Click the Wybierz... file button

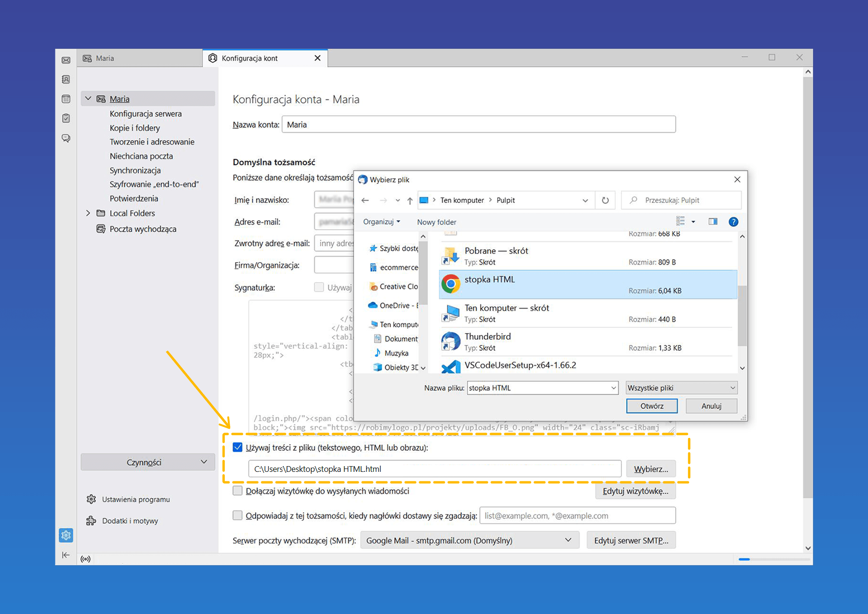point(651,469)
